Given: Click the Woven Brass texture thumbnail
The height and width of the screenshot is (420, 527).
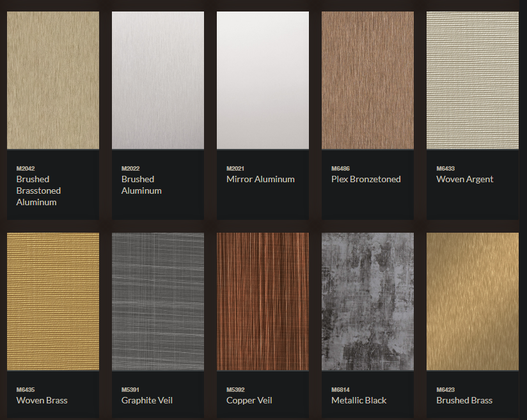Looking at the screenshot, I should point(53,302).
